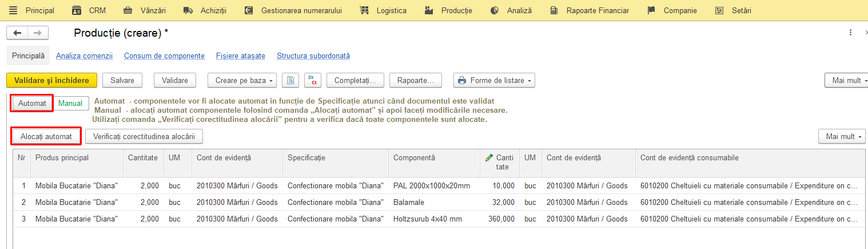Viewport: 868px width, 249px height.
Task: Navigate back with the left arrow
Action: coord(17,33)
